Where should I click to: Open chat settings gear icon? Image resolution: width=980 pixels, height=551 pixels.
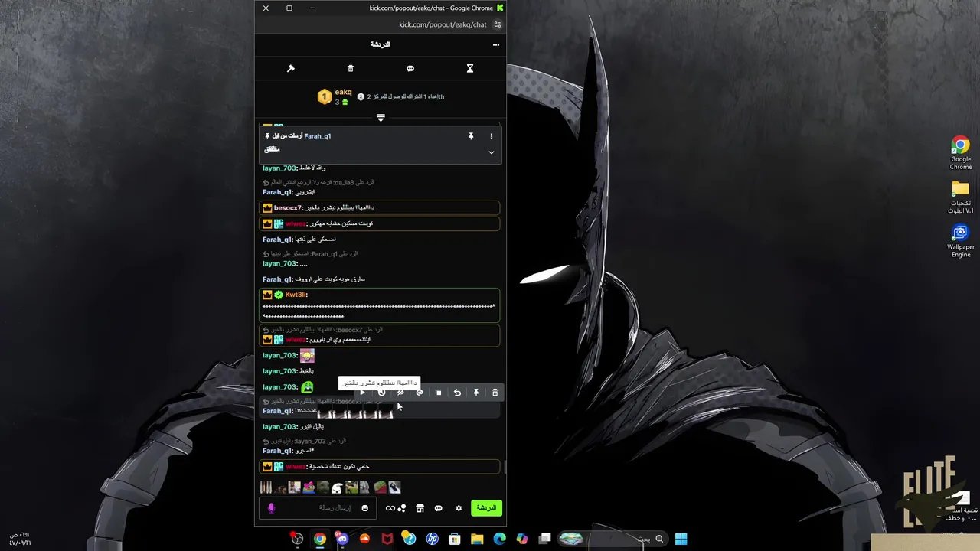point(459,508)
